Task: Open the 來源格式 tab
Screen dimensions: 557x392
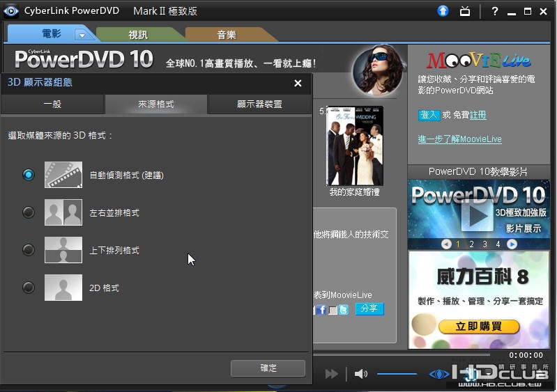Action: [156, 104]
